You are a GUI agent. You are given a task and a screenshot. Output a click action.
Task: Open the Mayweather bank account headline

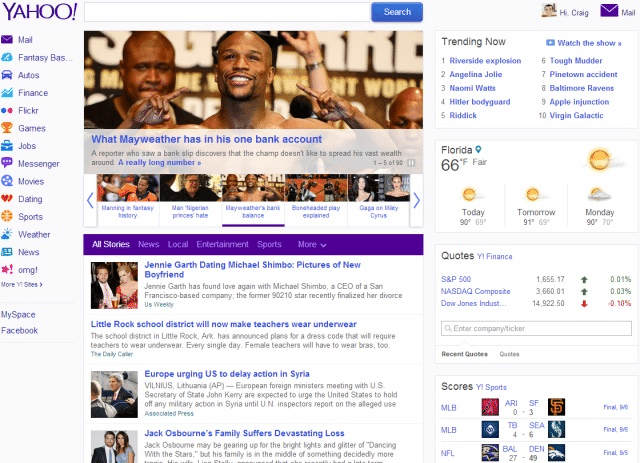click(207, 139)
